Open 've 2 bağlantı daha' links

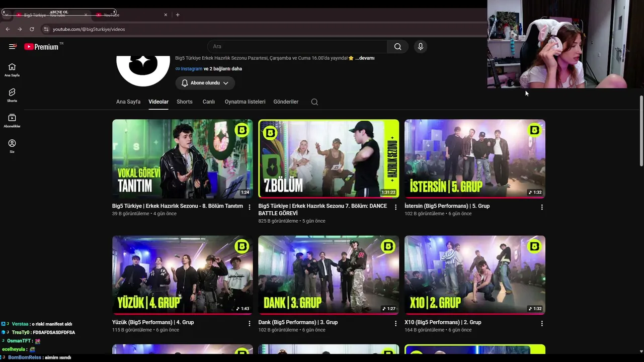tap(223, 69)
